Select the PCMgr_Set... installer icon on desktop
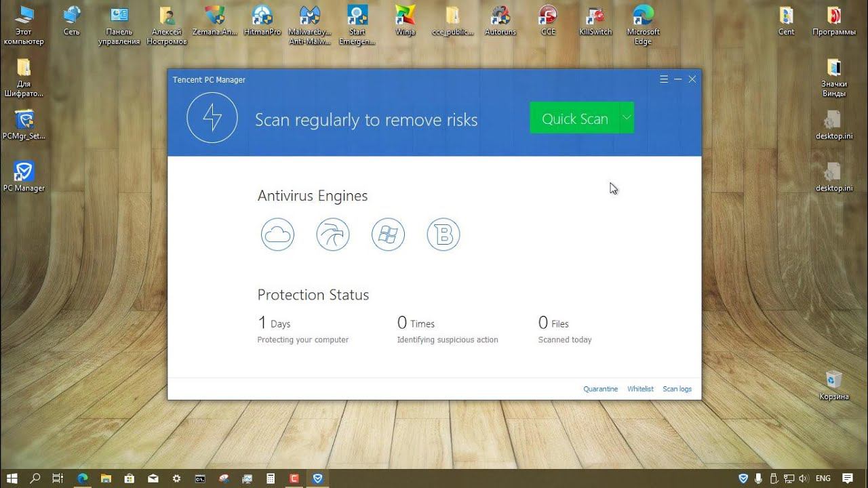 pos(24,124)
